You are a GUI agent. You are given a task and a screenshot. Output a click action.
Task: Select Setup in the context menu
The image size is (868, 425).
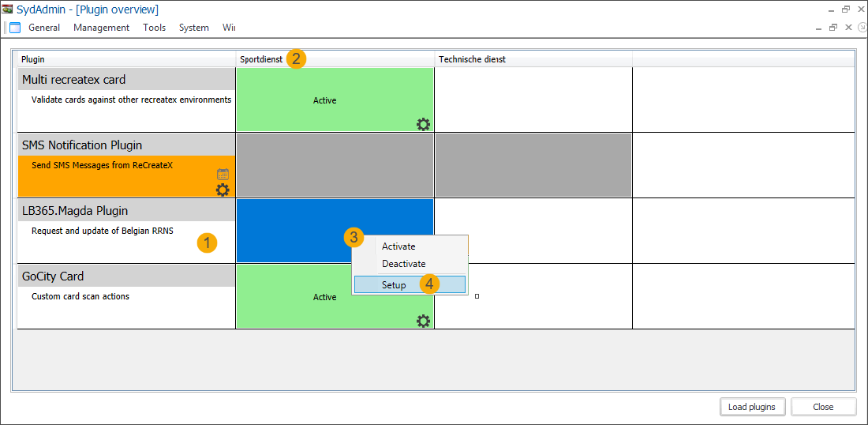pyautogui.click(x=394, y=284)
